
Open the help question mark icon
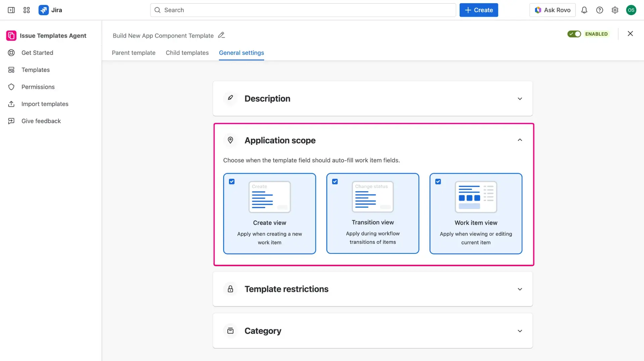click(599, 10)
